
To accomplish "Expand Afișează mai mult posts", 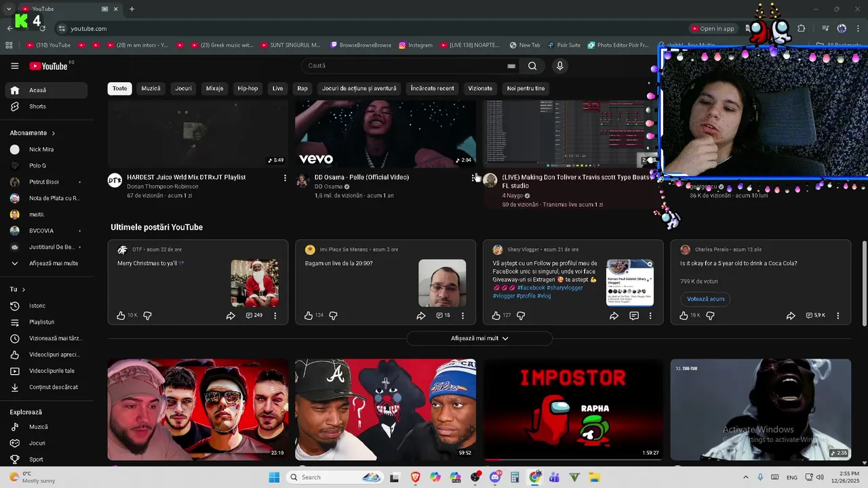I will [479, 338].
